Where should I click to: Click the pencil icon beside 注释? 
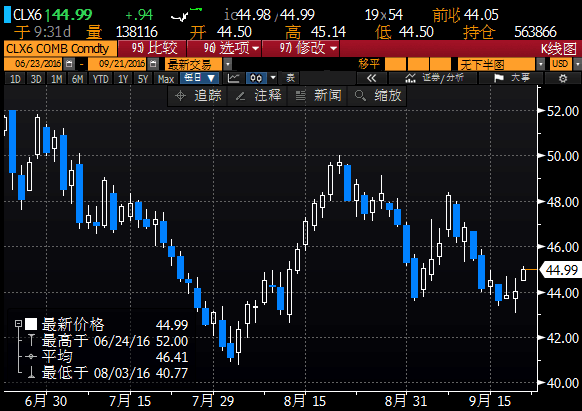tap(240, 96)
